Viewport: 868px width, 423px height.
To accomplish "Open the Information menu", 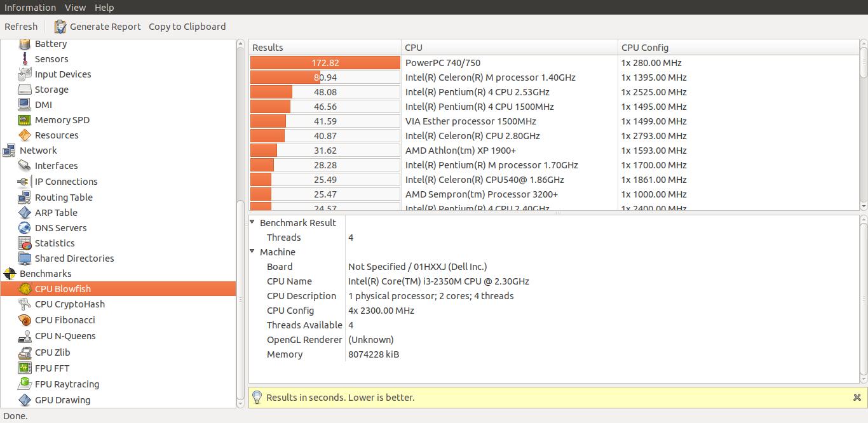I will [30, 7].
